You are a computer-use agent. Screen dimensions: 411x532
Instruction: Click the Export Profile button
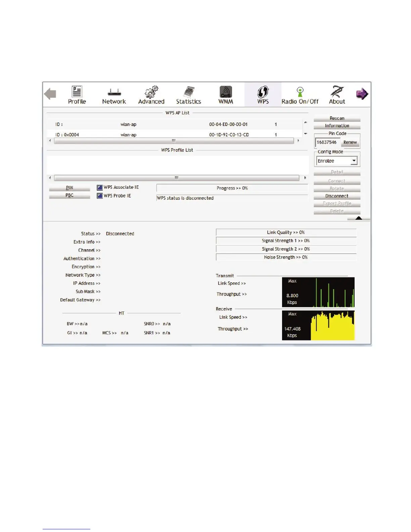coord(337,204)
